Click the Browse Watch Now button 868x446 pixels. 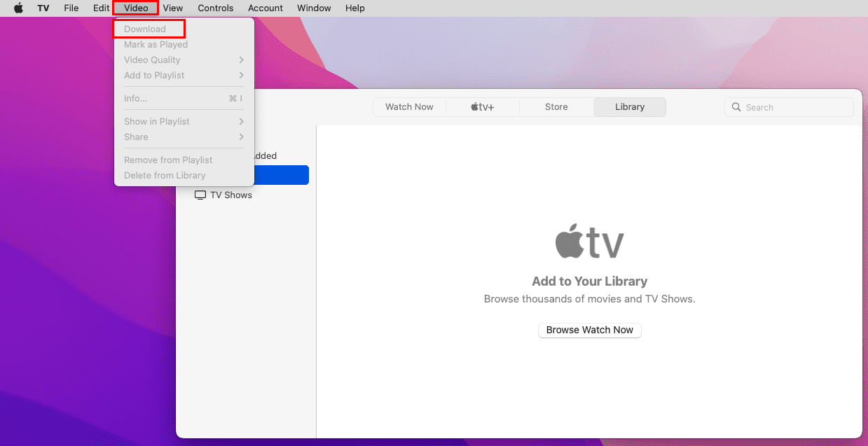pos(590,330)
